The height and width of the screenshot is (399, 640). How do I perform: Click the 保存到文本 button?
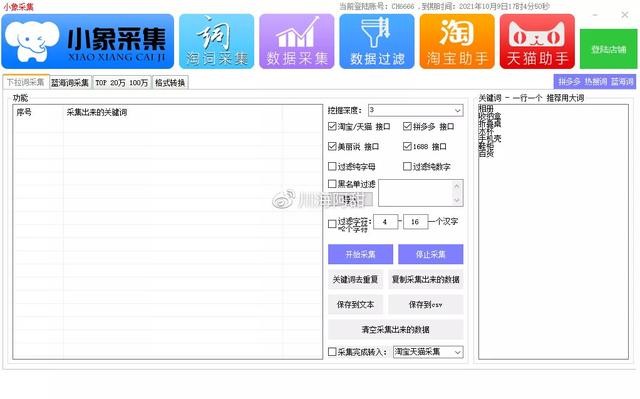click(355, 304)
